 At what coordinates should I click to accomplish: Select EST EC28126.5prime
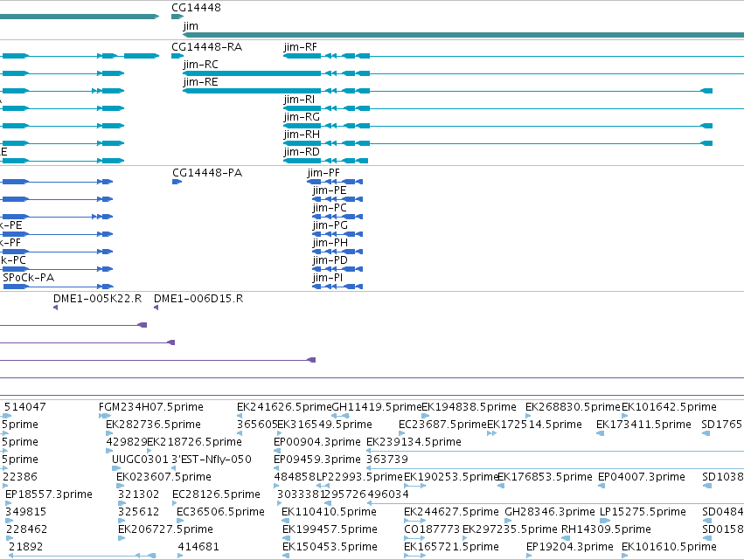[x=216, y=494]
